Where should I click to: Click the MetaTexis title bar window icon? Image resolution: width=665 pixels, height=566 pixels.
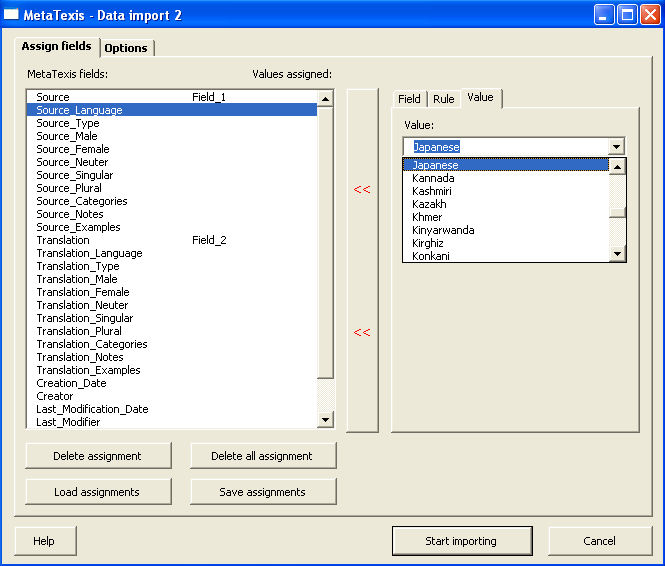[11, 14]
